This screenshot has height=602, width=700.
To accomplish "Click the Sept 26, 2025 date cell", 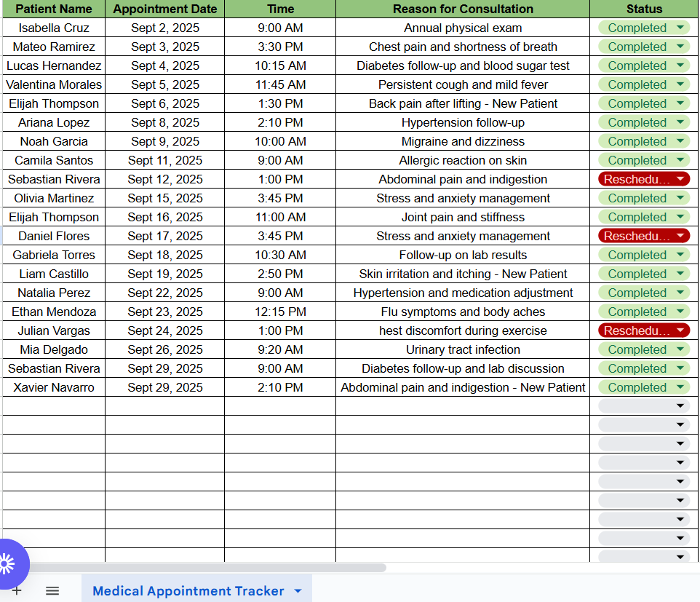I will (x=164, y=349).
